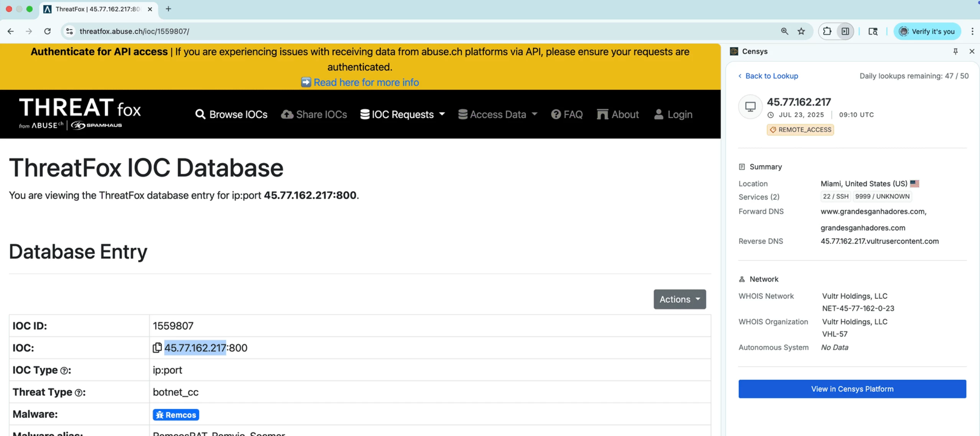Go to the FAQ page
This screenshot has height=436, width=980.
567,114
